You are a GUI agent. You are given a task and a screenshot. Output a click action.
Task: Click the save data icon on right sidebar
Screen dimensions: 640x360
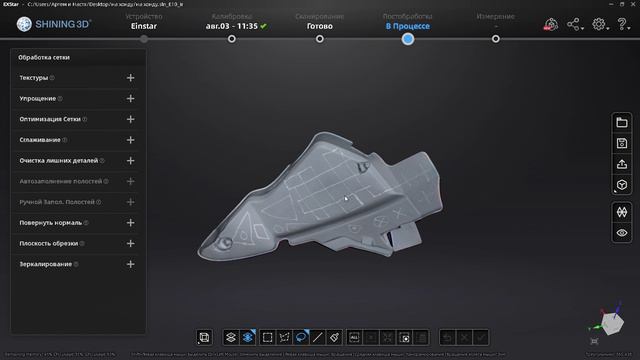622,143
